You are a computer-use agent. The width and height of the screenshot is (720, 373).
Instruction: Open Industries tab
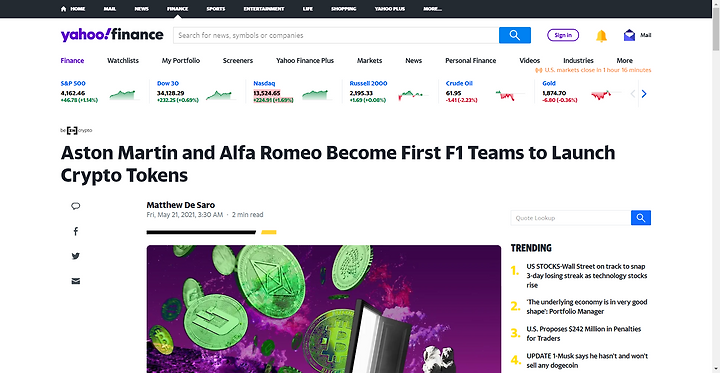[x=579, y=61]
